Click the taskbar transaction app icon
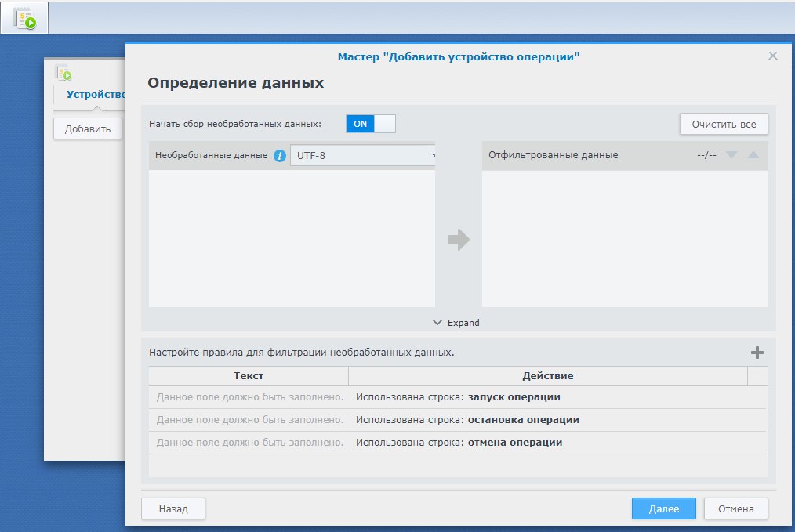The width and height of the screenshot is (795, 532). [x=25, y=18]
